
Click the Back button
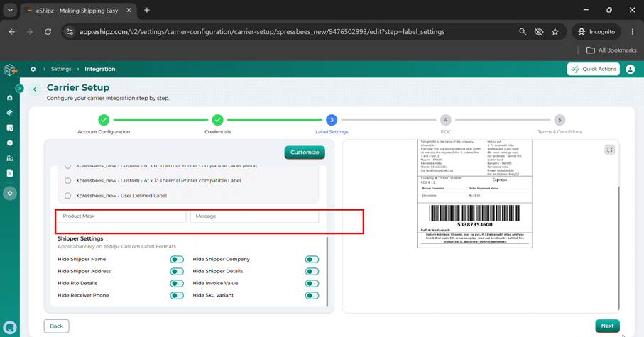56,326
